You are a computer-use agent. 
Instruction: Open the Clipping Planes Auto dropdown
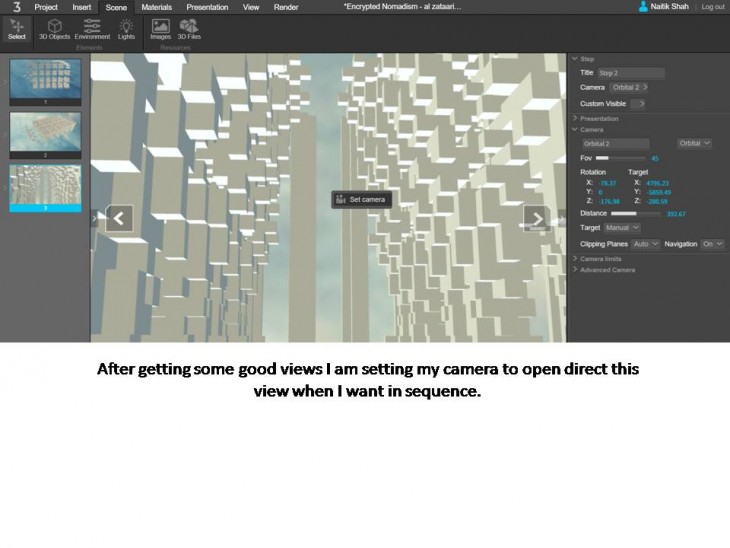click(x=646, y=244)
